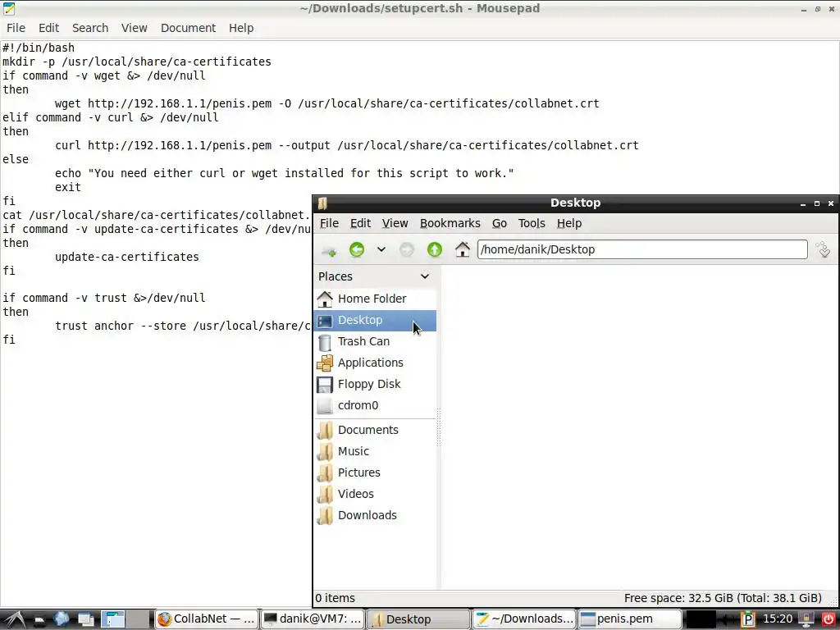Viewport: 840px width, 630px height.
Task: Open Mousepad Search menu
Action: pos(90,28)
